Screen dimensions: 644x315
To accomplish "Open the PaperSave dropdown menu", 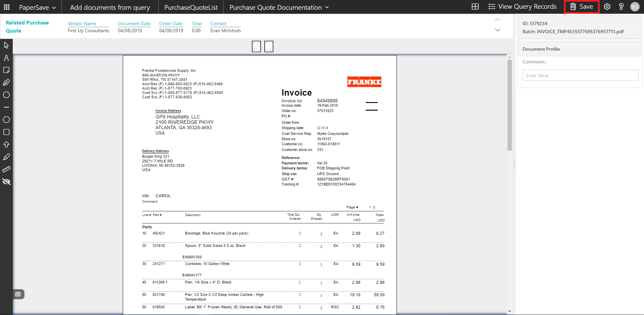I will 37,7.
